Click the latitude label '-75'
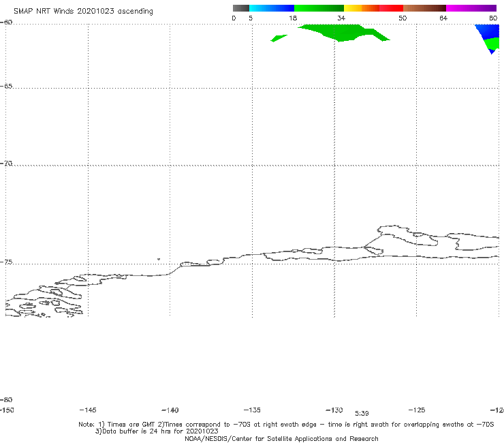 (x=6, y=262)
